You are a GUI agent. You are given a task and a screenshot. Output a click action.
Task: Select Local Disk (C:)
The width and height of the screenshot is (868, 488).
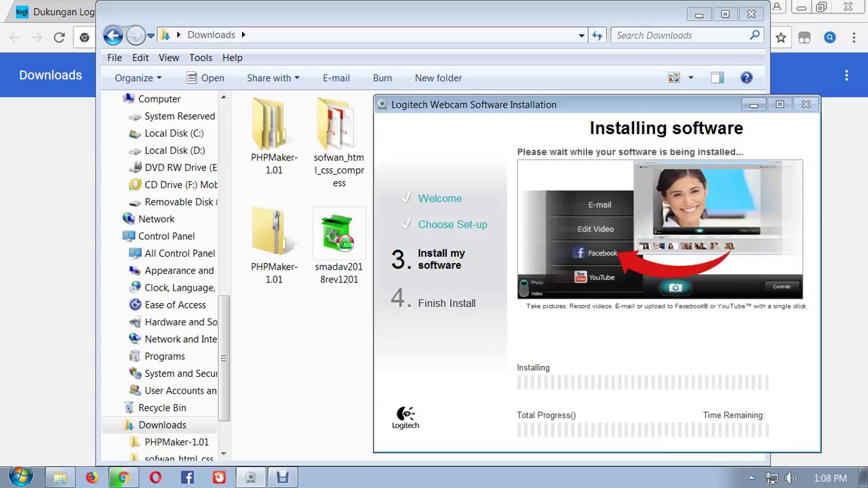coord(174,134)
